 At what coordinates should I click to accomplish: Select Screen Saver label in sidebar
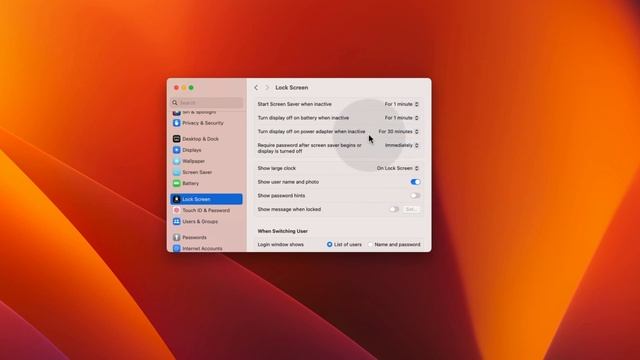click(x=197, y=172)
